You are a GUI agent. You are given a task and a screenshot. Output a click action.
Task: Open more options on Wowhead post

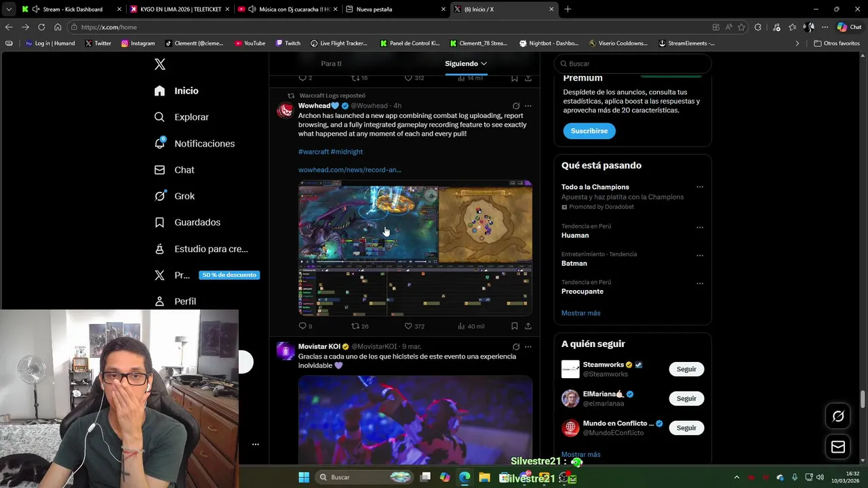point(528,106)
